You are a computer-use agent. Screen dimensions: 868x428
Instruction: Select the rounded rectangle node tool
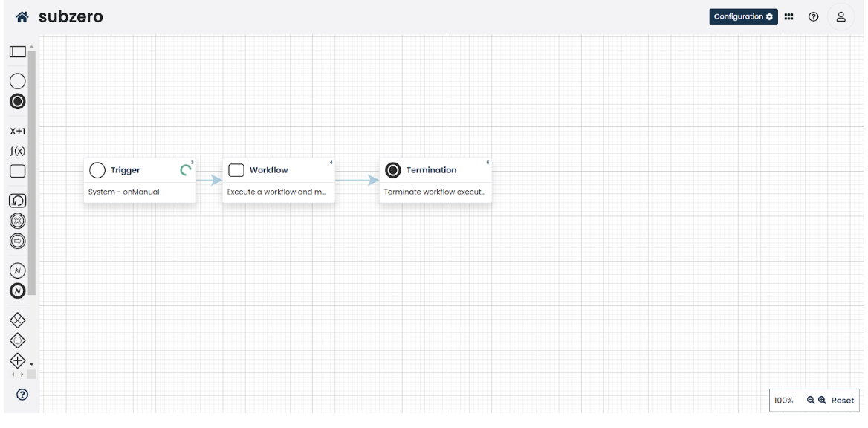(17, 171)
